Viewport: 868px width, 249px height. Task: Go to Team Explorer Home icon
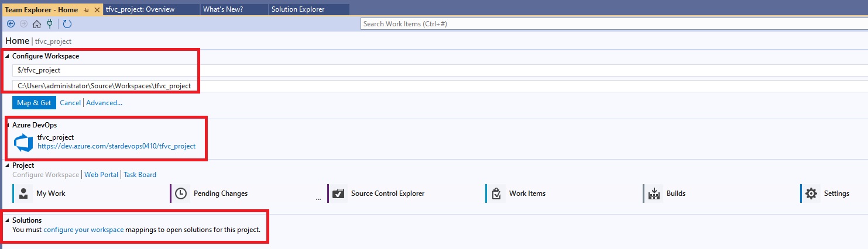coord(37,24)
